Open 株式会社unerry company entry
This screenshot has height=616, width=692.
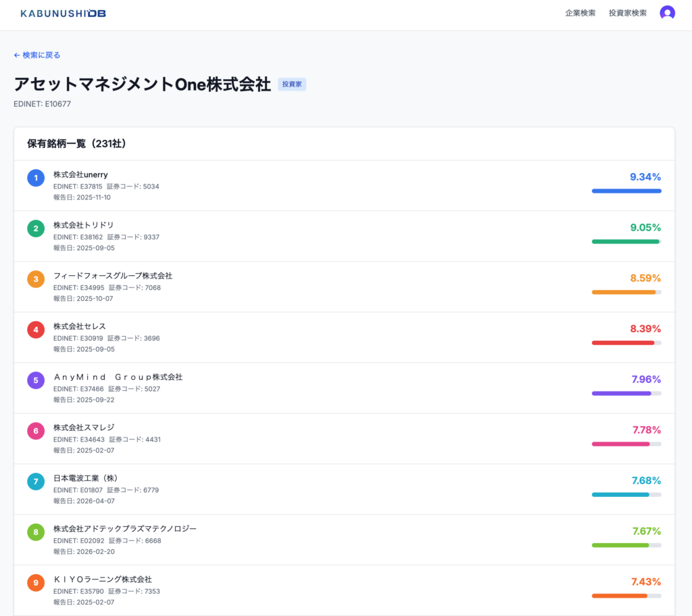[80, 174]
